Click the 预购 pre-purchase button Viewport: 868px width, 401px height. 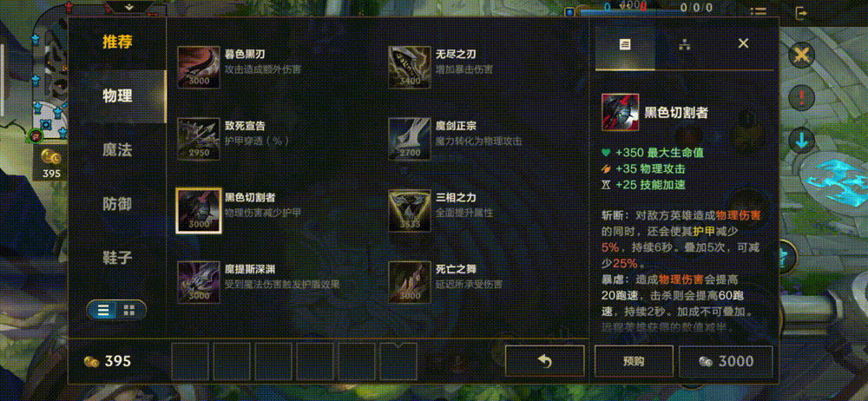click(634, 362)
